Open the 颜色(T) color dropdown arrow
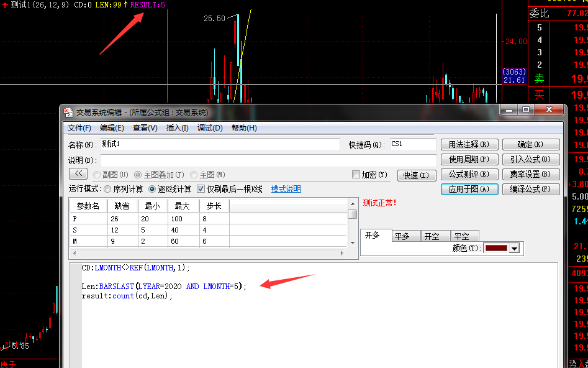The width and height of the screenshot is (588, 368). (515, 248)
